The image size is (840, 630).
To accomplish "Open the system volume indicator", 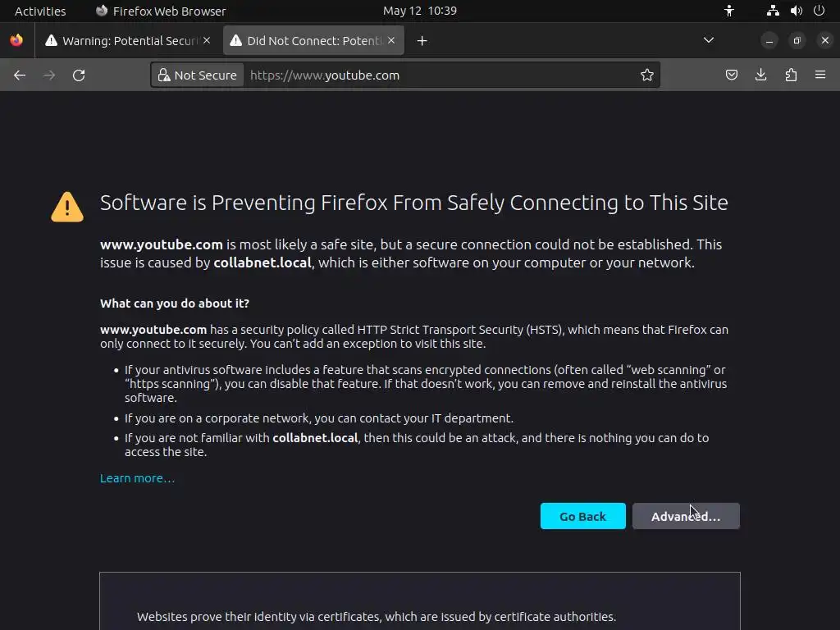I will (796, 11).
